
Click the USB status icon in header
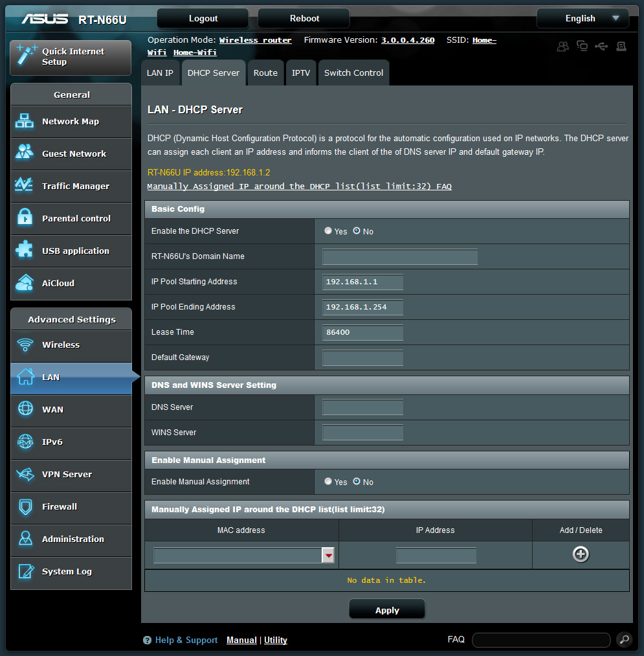pos(601,46)
